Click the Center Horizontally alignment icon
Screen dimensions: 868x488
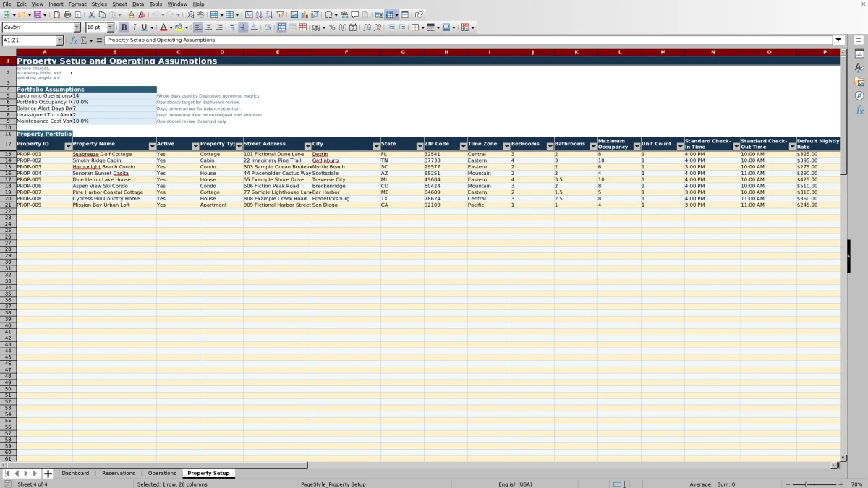[x=209, y=27]
